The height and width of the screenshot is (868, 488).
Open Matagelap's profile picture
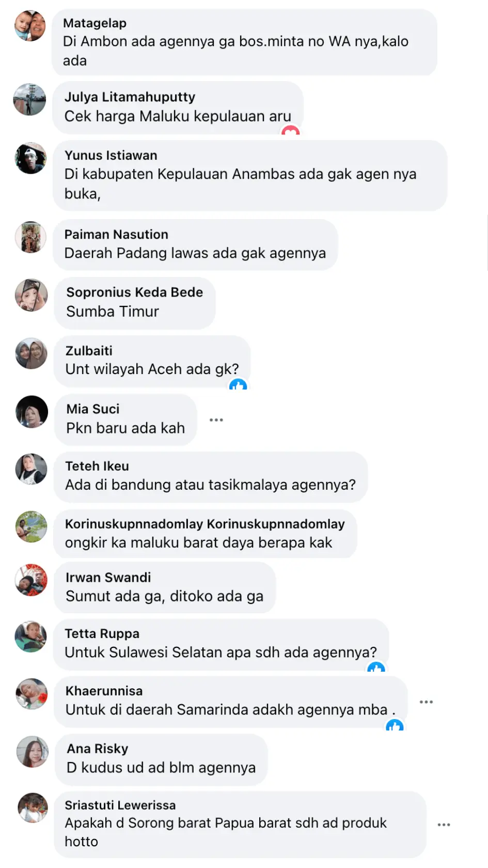[x=30, y=26]
